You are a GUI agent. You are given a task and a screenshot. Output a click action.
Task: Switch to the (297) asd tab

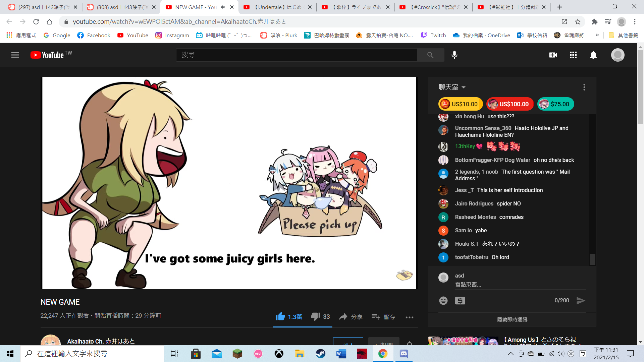[x=43, y=7]
